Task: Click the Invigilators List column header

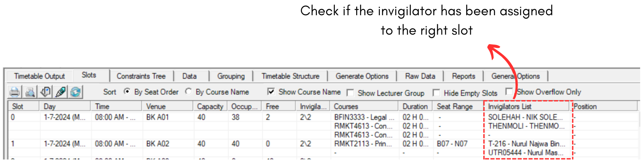Action: 510,107
